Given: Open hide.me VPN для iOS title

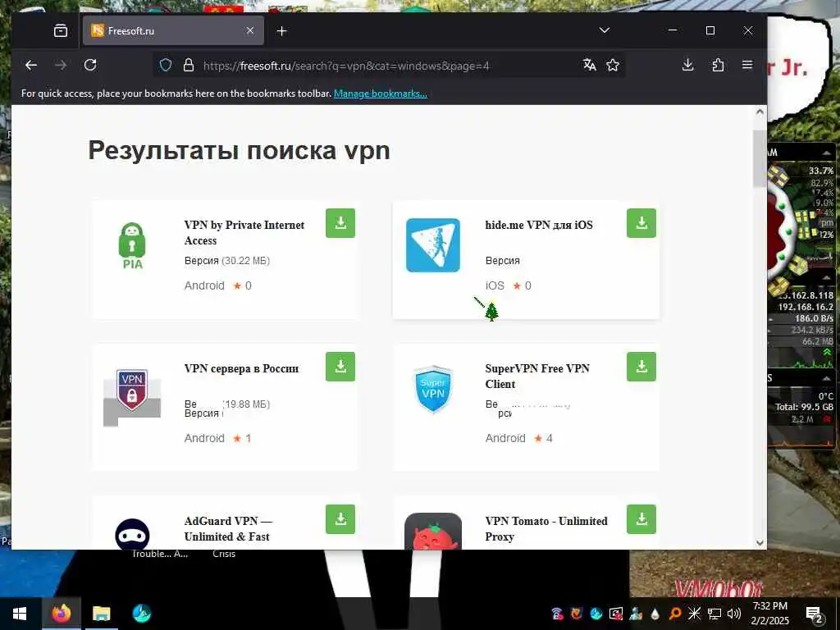Looking at the screenshot, I should coord(539,225).
